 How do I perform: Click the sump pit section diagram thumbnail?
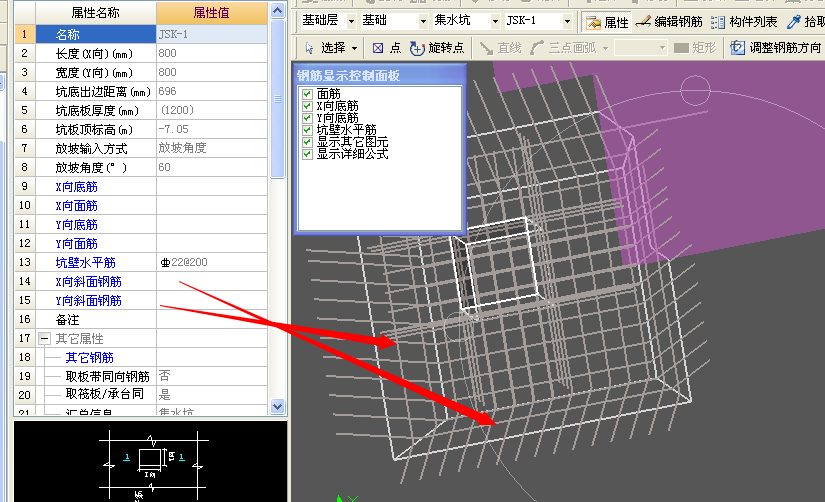click(151, 463)
